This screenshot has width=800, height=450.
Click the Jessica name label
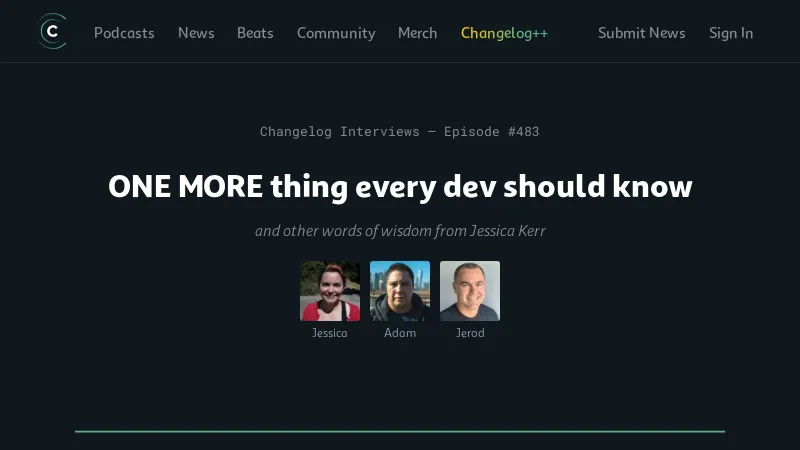pos(330,333)
